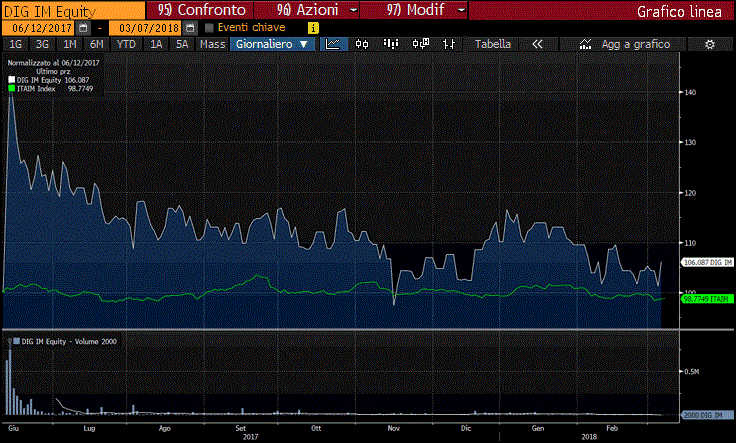The width and height of the screenshot is (736, 443).
Task: Toggle DIG IM Equity white legend marker
Action: pyautogui.click(x=11, y=80)
